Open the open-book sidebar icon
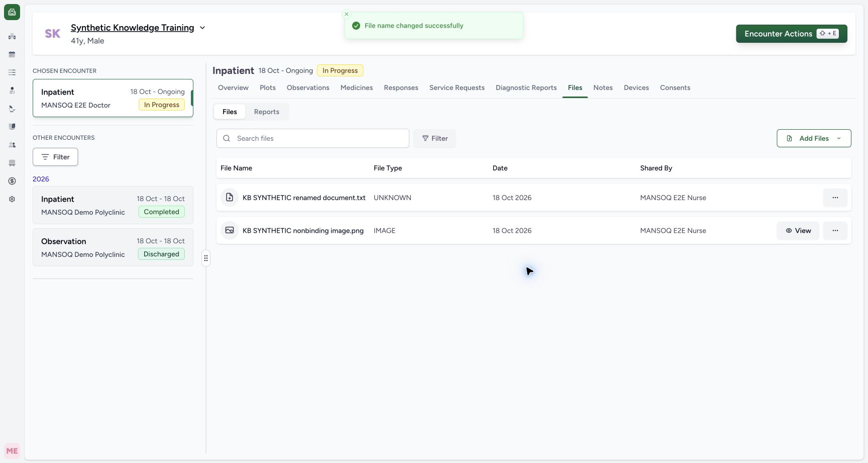Screen dimensions: 868x463 [12, 127]
